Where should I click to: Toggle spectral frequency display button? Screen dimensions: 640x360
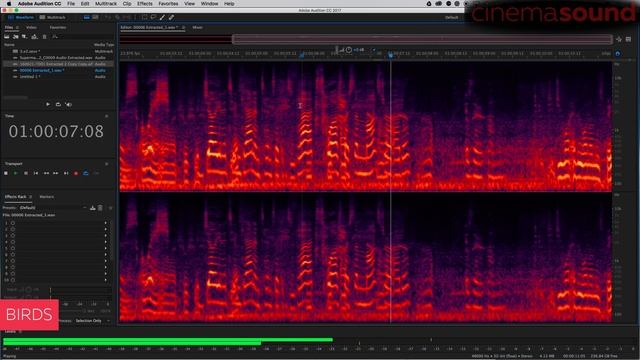click(87, 18)
